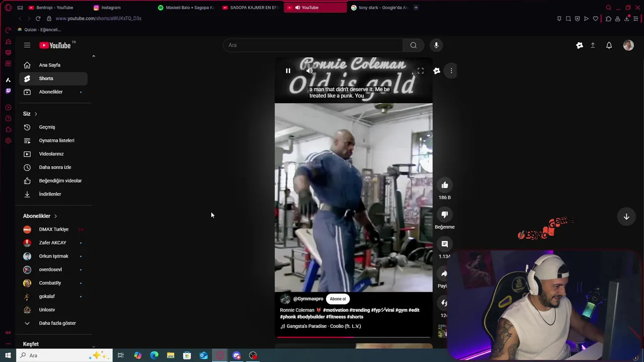The height and width of the screenshot is (362, 644).
Task: Open İndirilenler
Action: point(53,194)
